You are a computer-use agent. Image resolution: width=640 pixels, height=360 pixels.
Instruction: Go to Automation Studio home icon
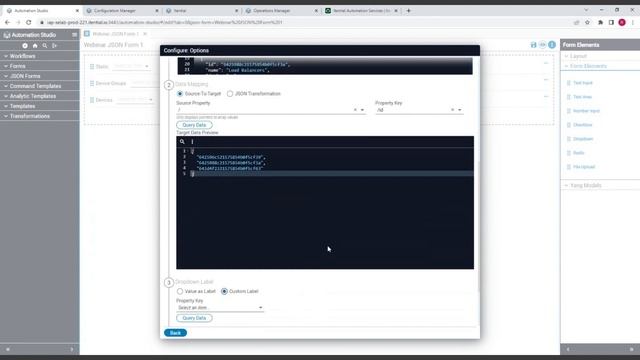[x=35, y=46]
